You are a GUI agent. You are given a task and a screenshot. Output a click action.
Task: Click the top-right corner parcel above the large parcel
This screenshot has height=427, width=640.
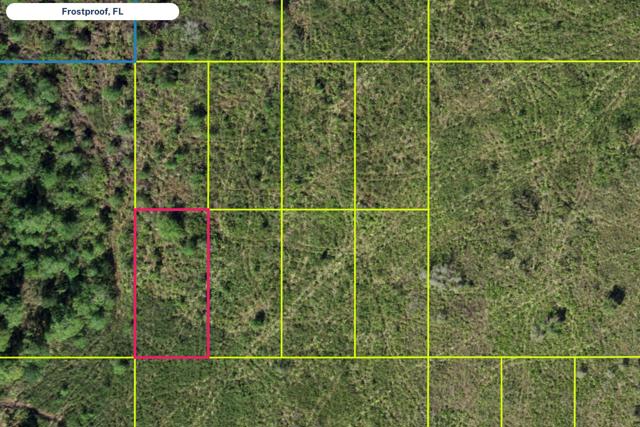(x=533, y=30)
